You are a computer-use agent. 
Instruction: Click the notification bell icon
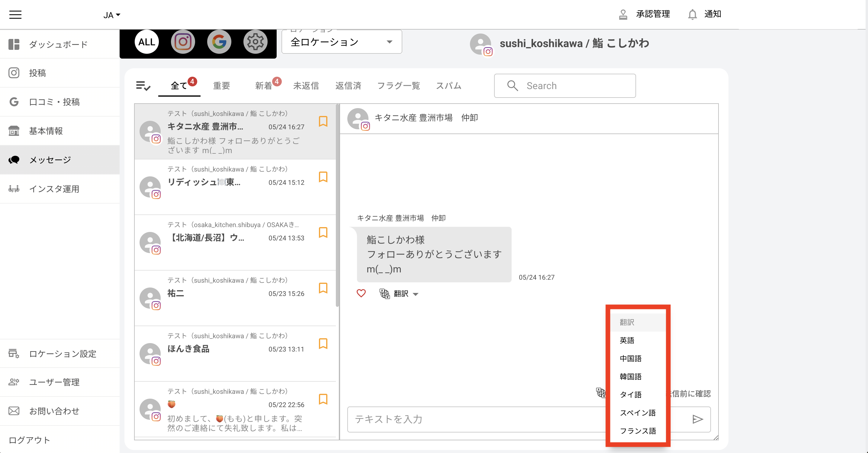pyautogui.click(x=692, y=14)
